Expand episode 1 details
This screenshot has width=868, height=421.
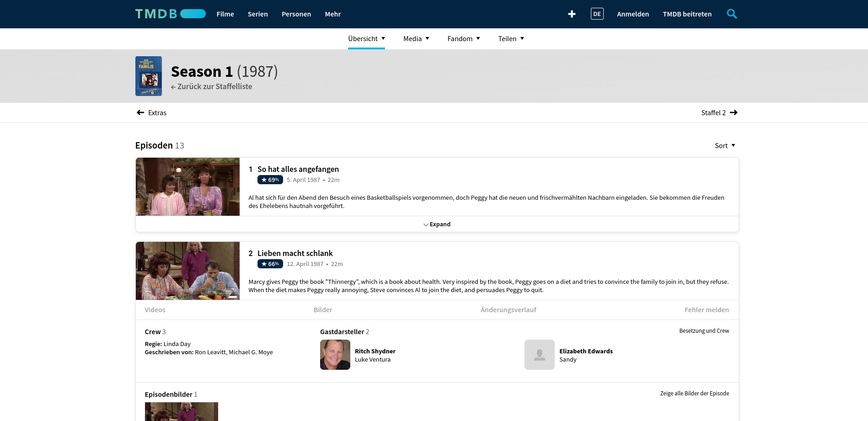coord(437,224)
